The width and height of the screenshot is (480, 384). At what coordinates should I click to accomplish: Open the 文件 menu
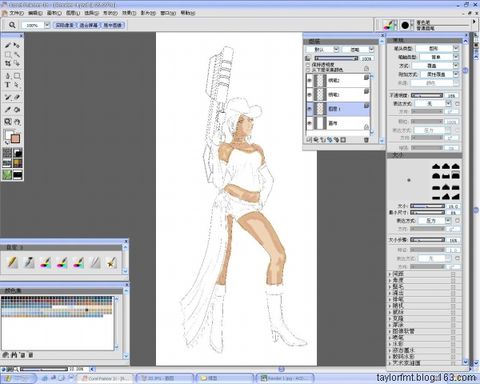point(16,13)
